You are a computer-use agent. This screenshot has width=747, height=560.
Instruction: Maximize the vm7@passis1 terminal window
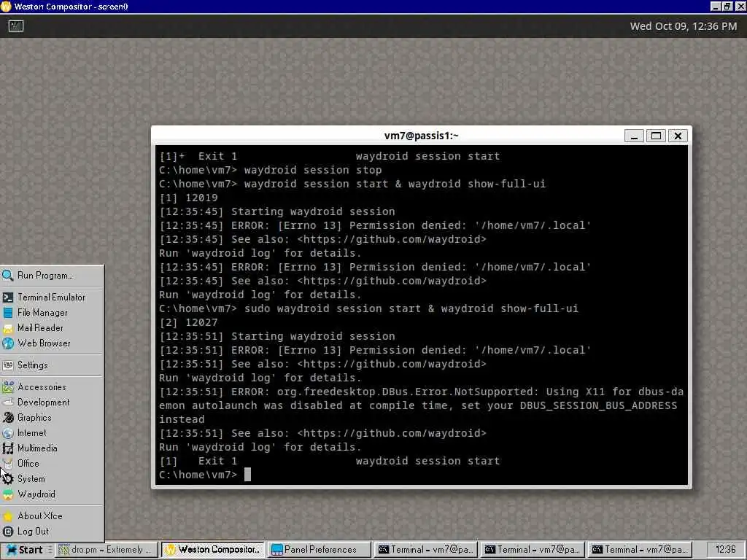point(656,136)
